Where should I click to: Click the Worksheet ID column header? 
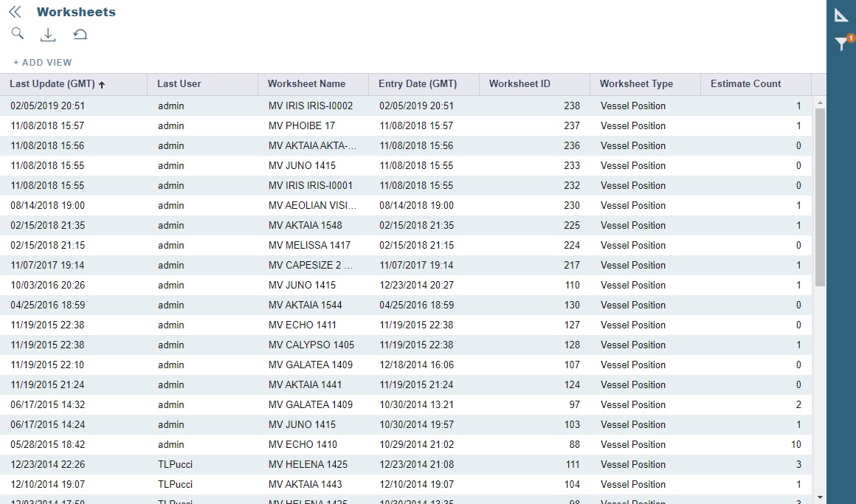520,84
